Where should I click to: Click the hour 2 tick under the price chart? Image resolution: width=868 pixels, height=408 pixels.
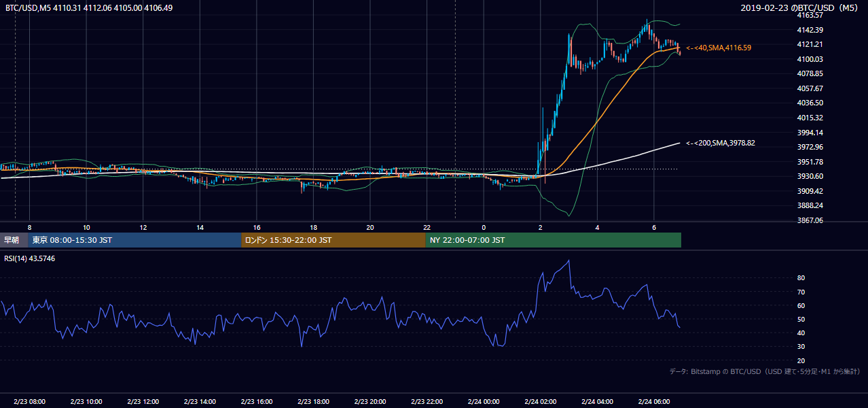pos(541,227)
